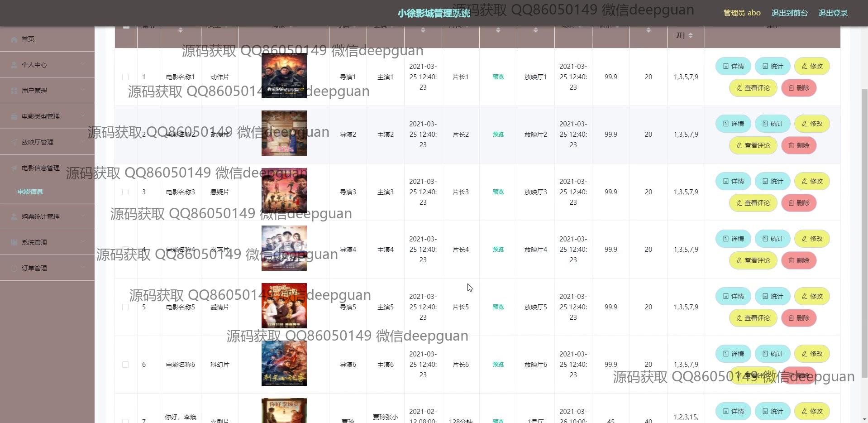Click the poster thumbnail for 电影名称6
This screenshot has width=868, height=423.
(x=284, y=363)
